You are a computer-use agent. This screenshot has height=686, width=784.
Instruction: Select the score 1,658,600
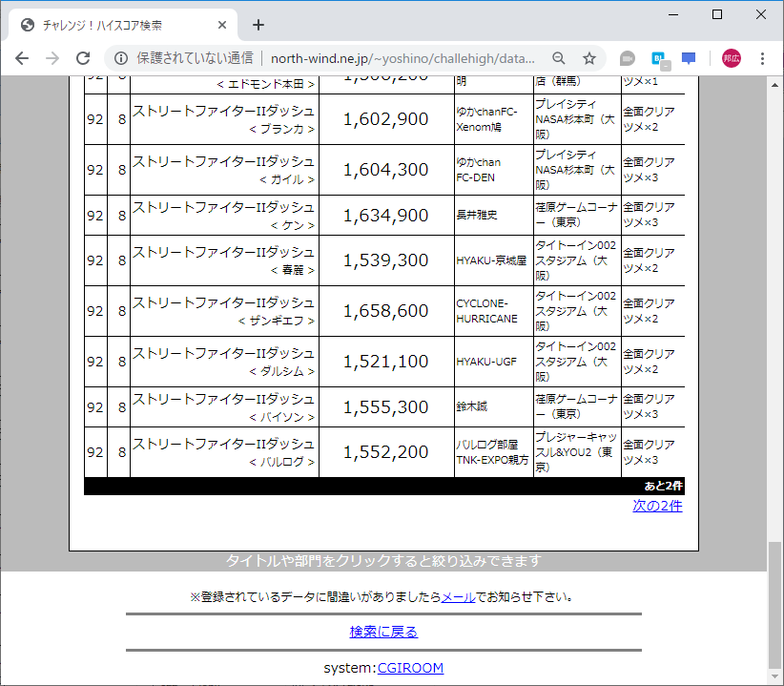(x=385, y=311)
